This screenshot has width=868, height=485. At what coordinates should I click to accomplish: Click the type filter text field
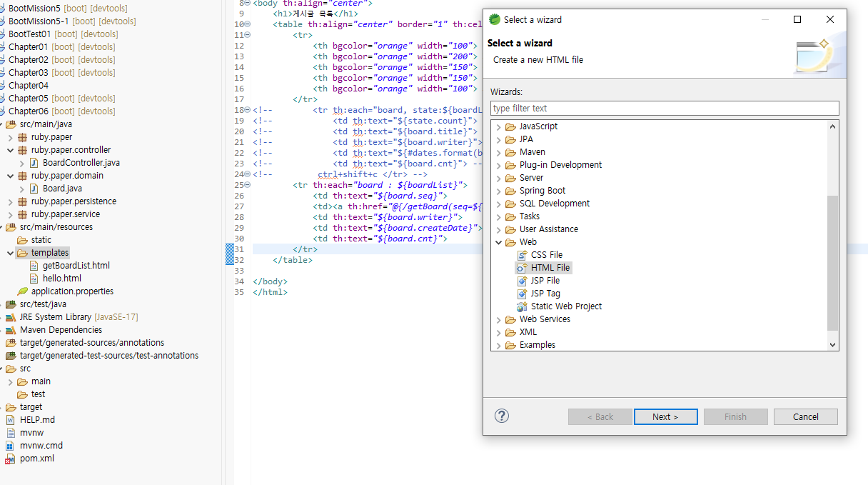click(x=665, y=109)
